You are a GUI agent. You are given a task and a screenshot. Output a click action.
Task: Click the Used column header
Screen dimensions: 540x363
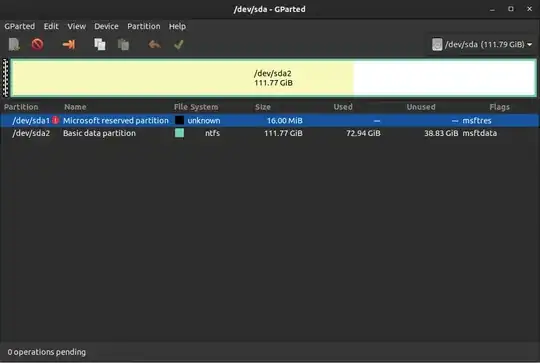pos(343,107)
